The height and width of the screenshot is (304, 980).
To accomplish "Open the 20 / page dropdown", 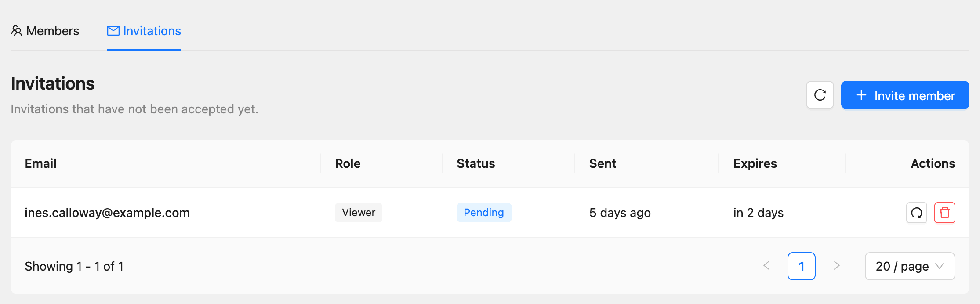I will 910,266.
